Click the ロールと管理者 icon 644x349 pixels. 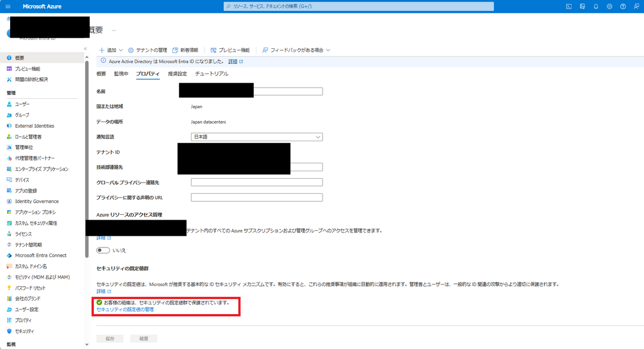9,136
